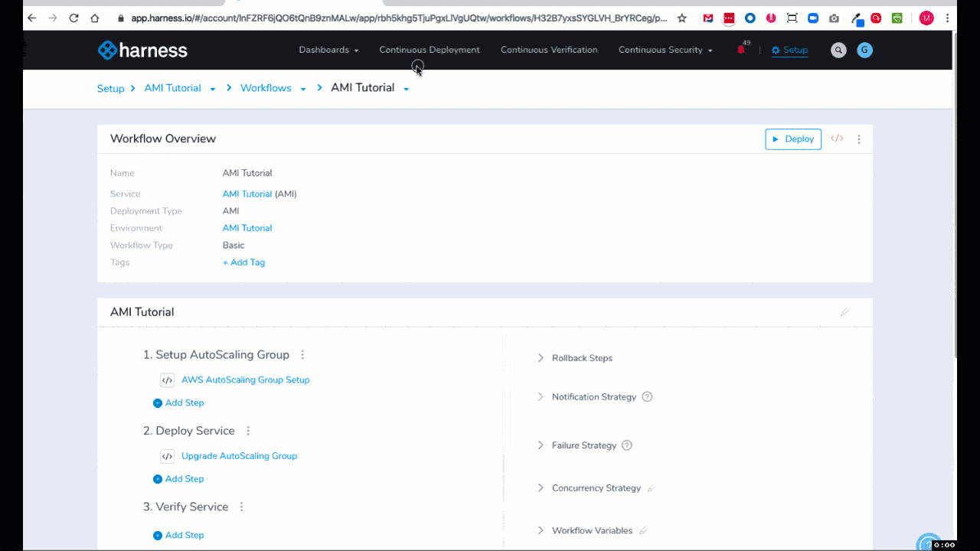Click Workflows breadcrumb link
980x551 pixels.
click(266, 88)
